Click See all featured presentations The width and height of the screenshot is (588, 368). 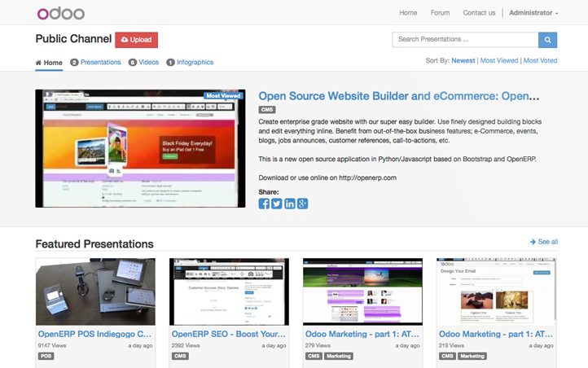pos(544,242)
